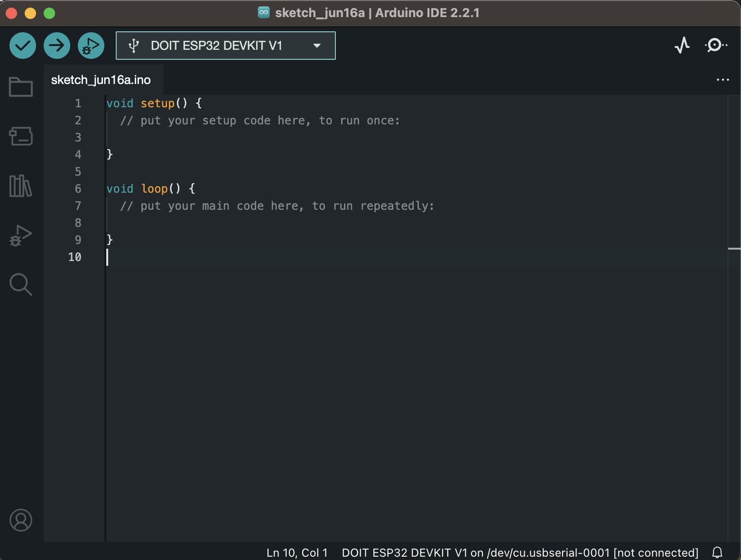741x560 pixels.
Task: Click the closing brace on line 4
Action: pos(110,155)
